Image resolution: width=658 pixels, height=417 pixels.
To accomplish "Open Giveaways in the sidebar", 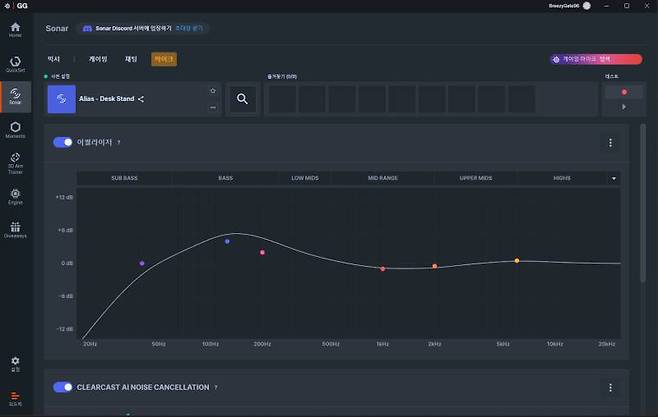I will pyautogui.click(x=16, y=230).
